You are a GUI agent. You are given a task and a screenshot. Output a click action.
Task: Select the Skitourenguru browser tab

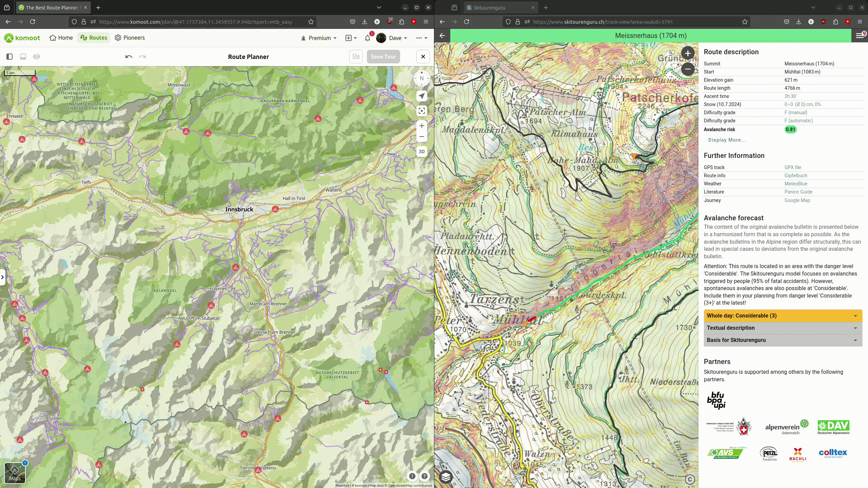(501, 7)
